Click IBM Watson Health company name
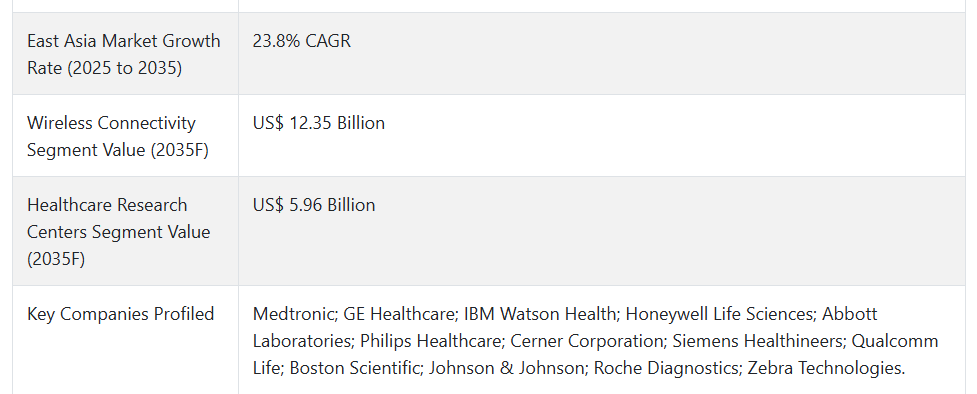 click(539, 314)
